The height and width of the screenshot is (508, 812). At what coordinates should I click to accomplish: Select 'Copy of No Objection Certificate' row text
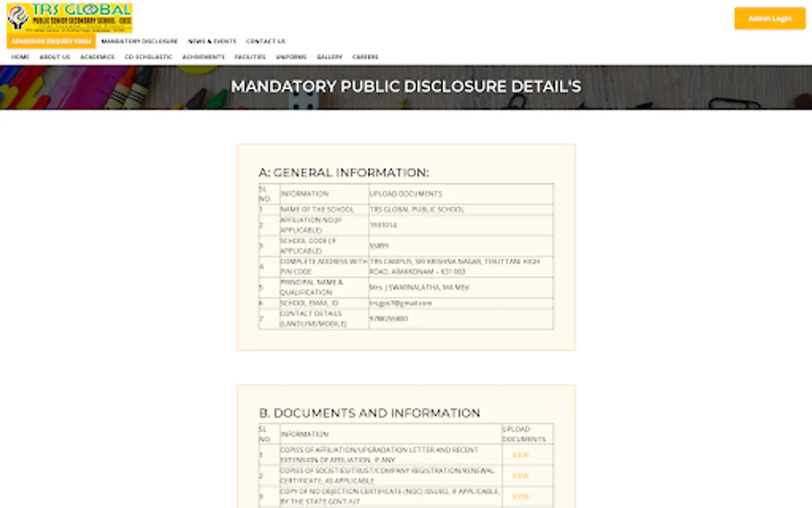(x=390, y=497)
